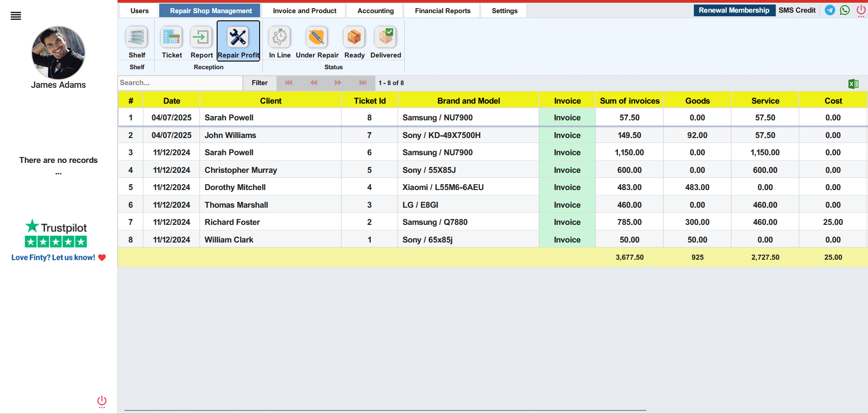Viewport: 868px width, 414px height.
Task: Sort by the Cost column header
Action: (833, 101)
